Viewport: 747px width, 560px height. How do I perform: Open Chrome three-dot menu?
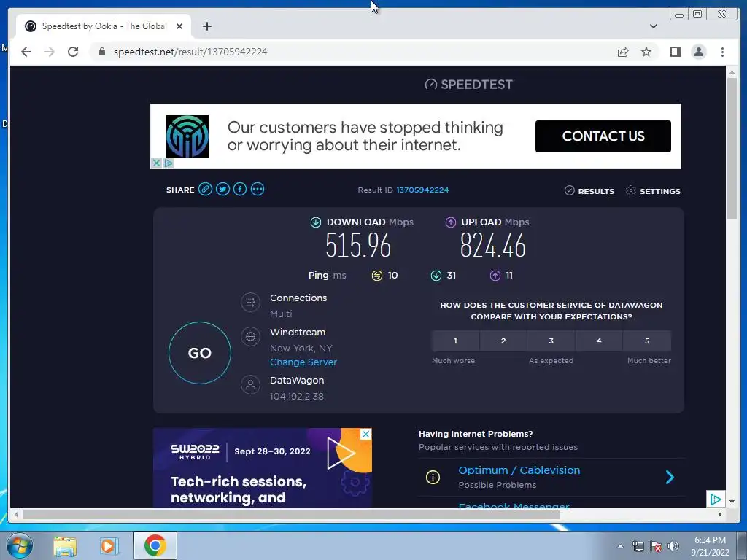722,52
